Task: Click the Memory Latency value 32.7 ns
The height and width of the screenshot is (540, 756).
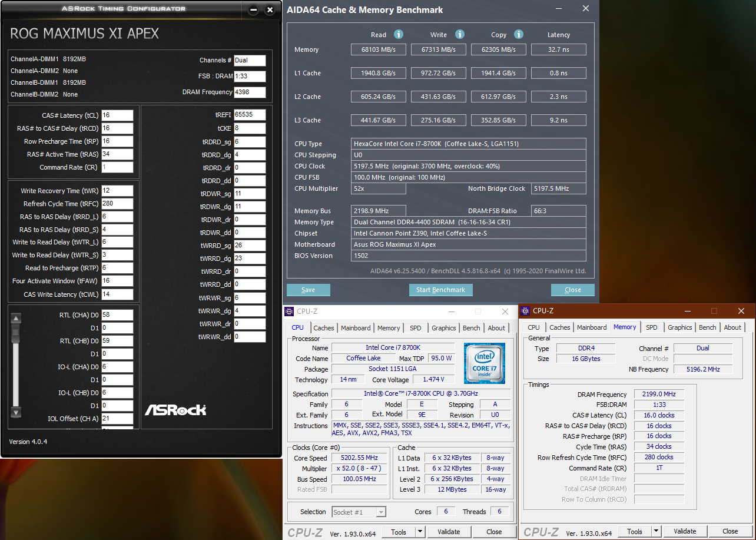Action: click(x=559, y=50)
